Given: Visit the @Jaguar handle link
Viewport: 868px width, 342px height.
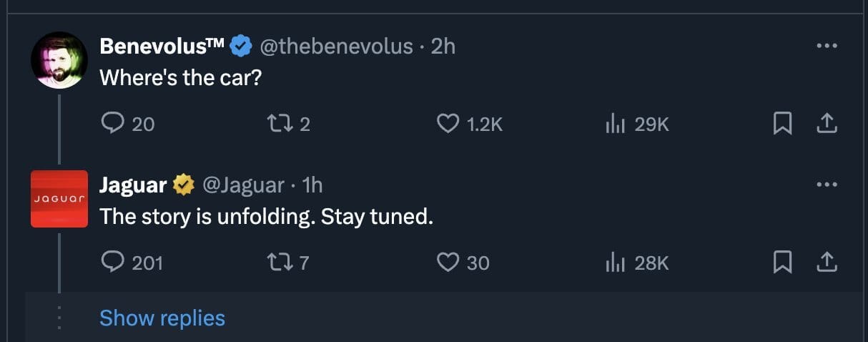Looking at the screenshot, I should (244, 185).
